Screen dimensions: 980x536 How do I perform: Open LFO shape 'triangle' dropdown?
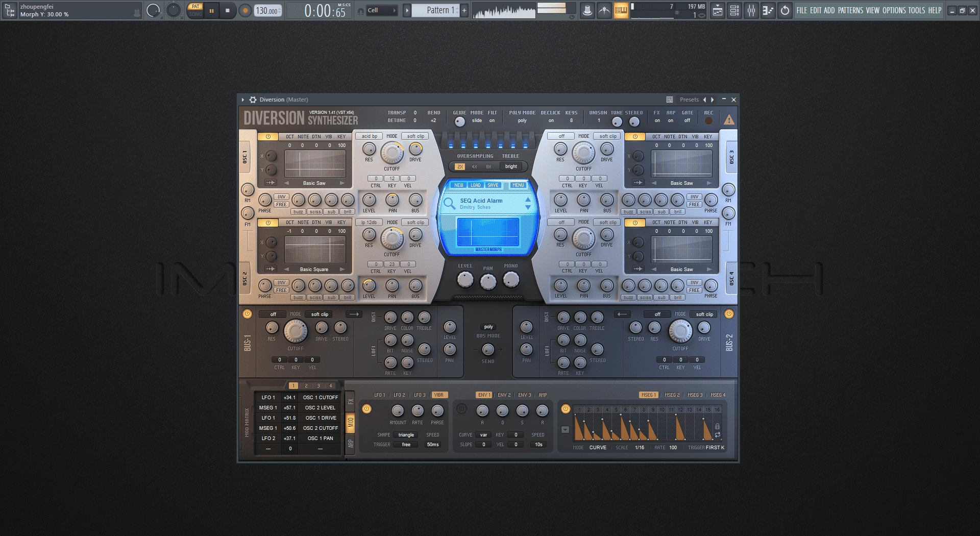[x=406, y=435]
